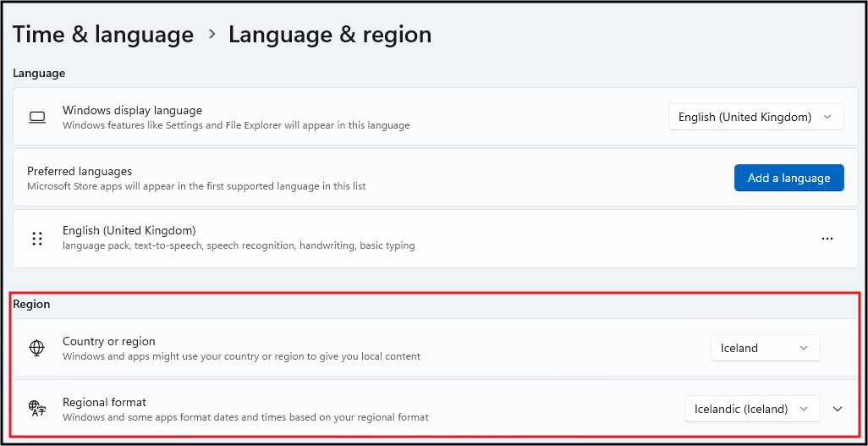
Task: Click the Region section heading
Action: [31, 304]
